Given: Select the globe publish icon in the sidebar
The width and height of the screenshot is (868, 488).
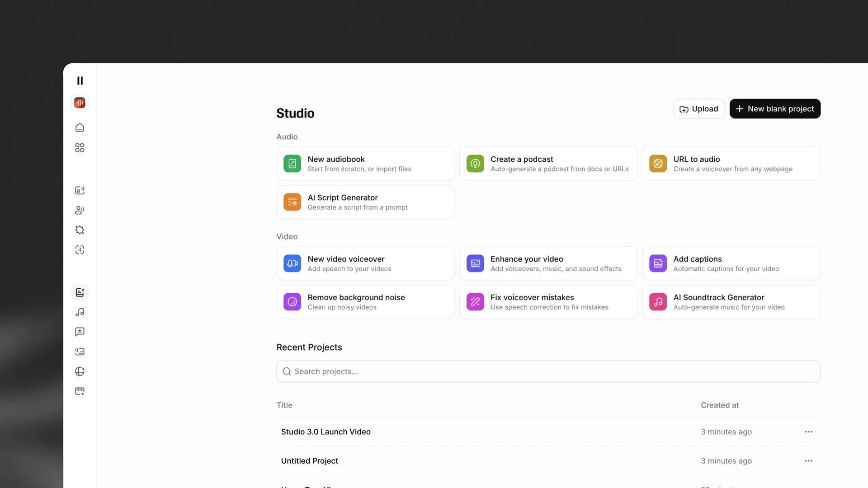Looking at the screenshot, I should 80,371.
